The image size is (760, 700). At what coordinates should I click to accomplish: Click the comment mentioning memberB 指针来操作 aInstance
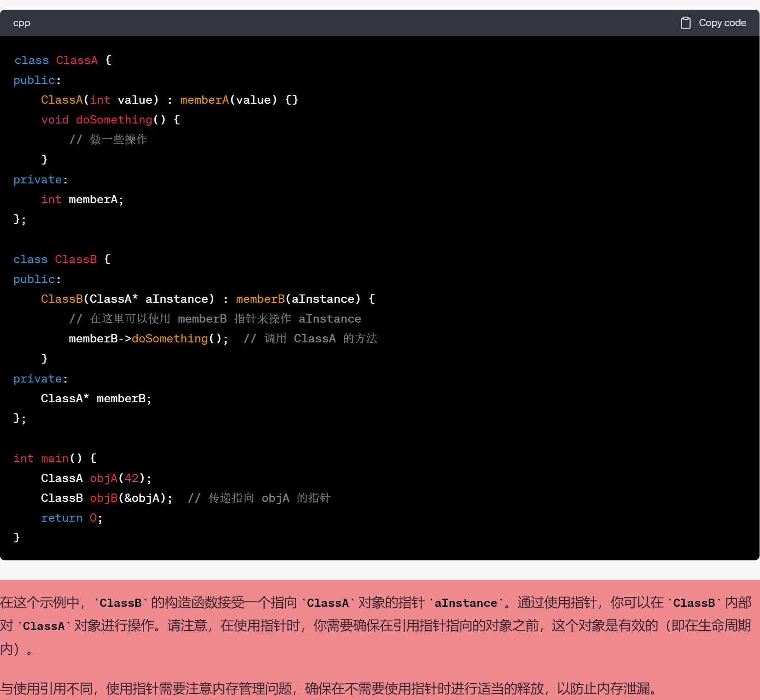[215, 319]
